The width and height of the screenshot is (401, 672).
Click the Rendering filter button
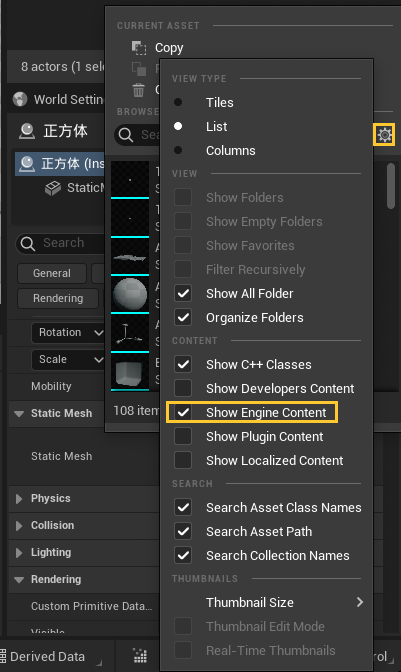(58, 298)
